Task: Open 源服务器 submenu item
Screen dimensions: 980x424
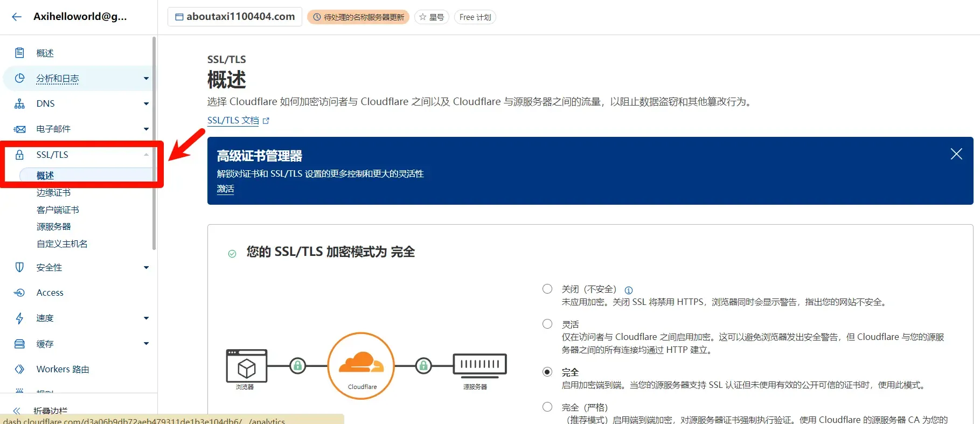Action: 53,227
